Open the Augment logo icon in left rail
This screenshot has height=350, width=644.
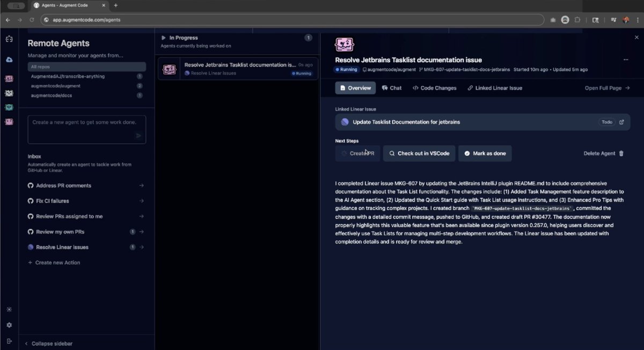pyautogui.click(x=9, y=39)
